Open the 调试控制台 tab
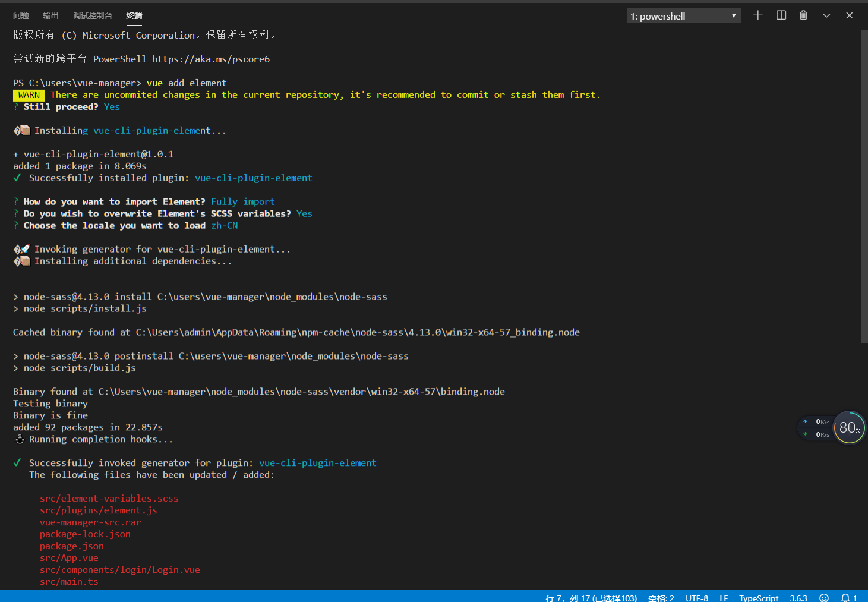868x602 pixels. 93,15
